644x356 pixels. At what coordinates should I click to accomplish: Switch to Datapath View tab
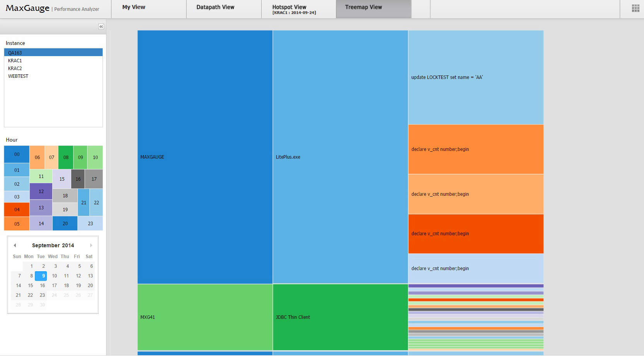(224, 9)
